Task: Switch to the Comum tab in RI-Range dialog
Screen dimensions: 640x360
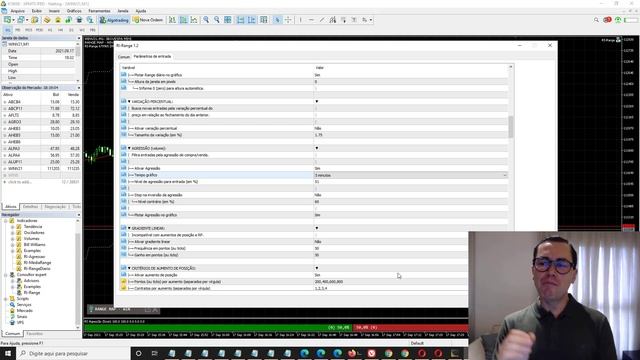Action: 124,57
